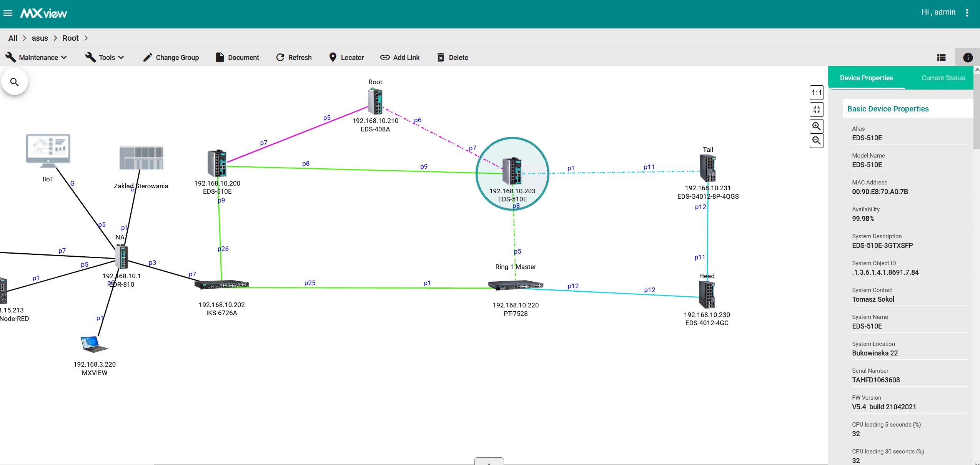
Task: Switch to the Device Properties tab
Action: (866, 78)
